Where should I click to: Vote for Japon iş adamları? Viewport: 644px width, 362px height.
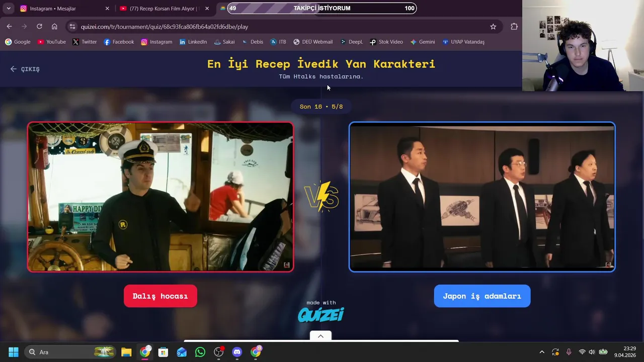(482, 296)
